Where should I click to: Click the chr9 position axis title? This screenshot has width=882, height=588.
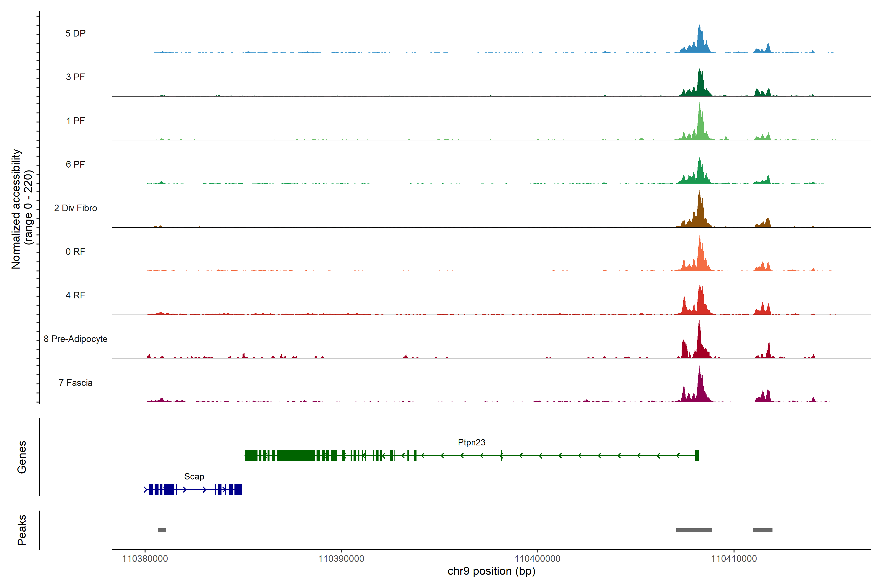[x=491, y=571]
